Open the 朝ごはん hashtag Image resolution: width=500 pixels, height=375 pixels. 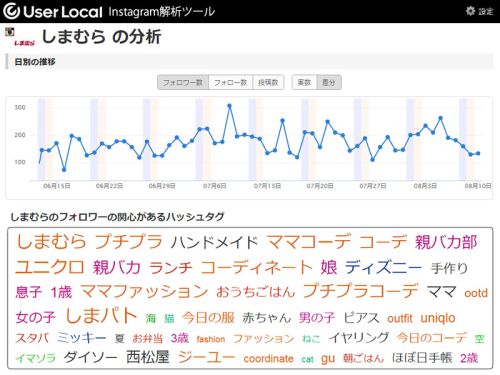tap(363, 358)
